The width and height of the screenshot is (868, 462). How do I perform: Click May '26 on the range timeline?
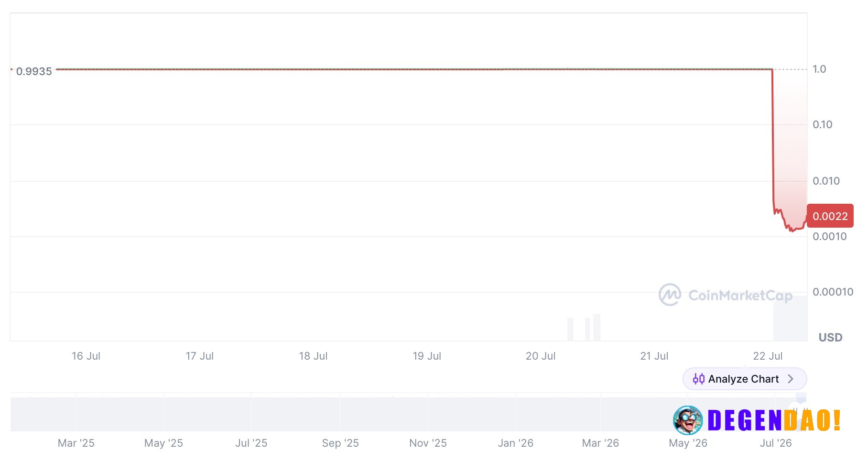[688, 443]
